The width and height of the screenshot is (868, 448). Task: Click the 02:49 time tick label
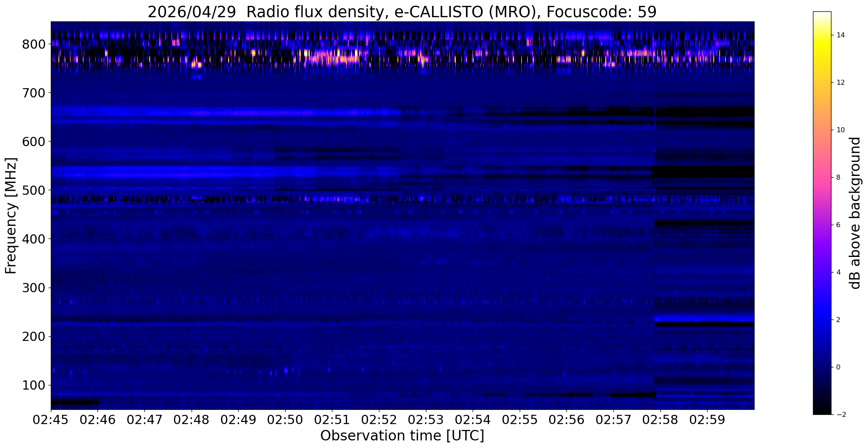point(239,420)
